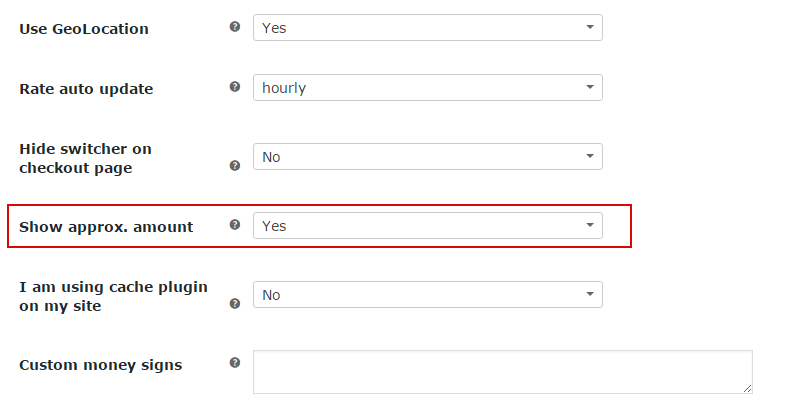This screenshot has width=799, height=407.
Task: Open the Use GeoLocation dropdown
Action: tap(428, 28)
